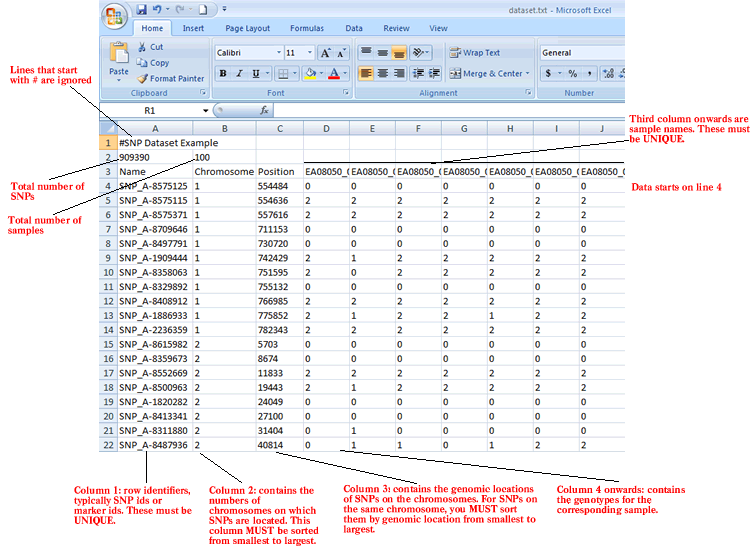Click the Orientation text angle icon
Image resolution: width=750 pixels, height=554 pixels.
(x=418, y=52)
